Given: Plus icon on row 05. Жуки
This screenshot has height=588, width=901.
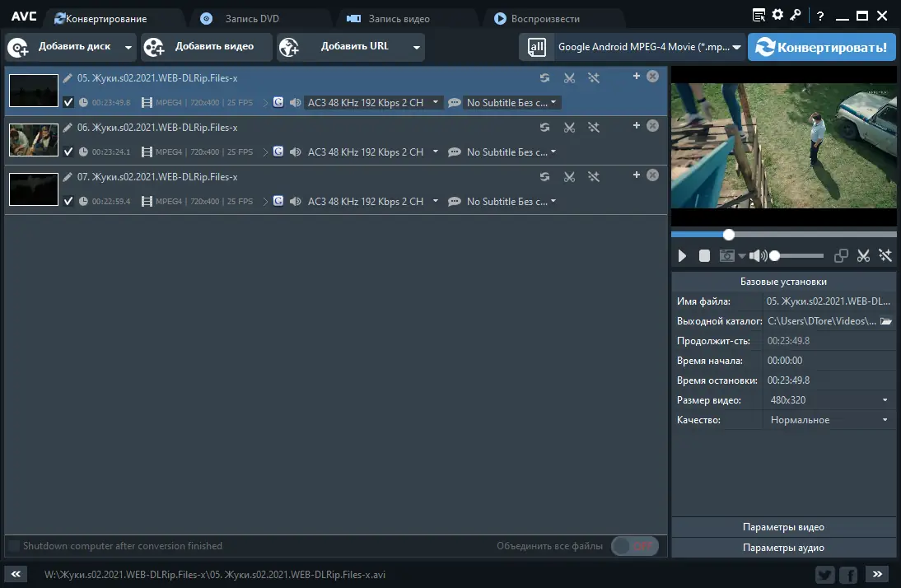Looking at the screenshot, I should coord(636,76).
